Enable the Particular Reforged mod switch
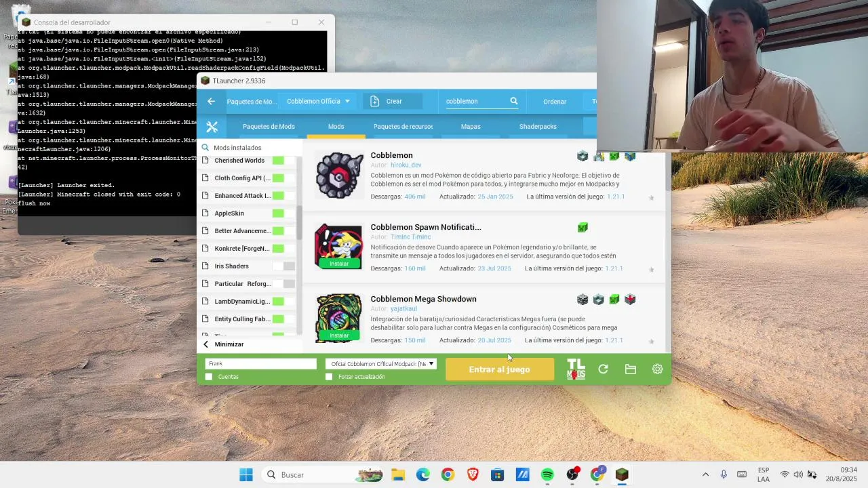The image size is (868, 488). click(283, 284)
